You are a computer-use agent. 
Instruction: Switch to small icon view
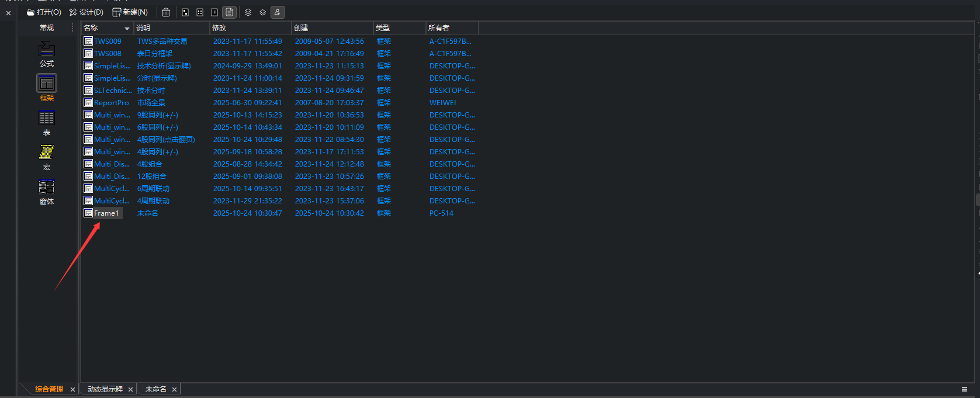(200, 12)
